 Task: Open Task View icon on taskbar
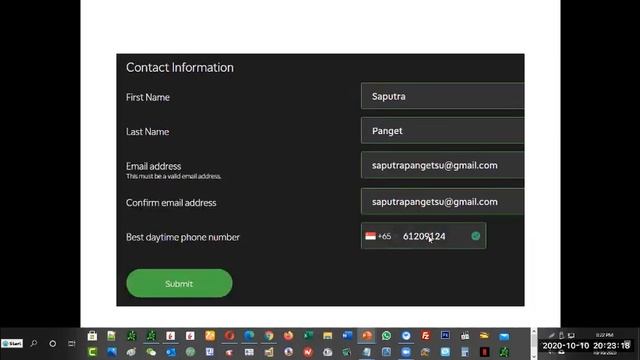pyautogui.click(x=71, y=344)
